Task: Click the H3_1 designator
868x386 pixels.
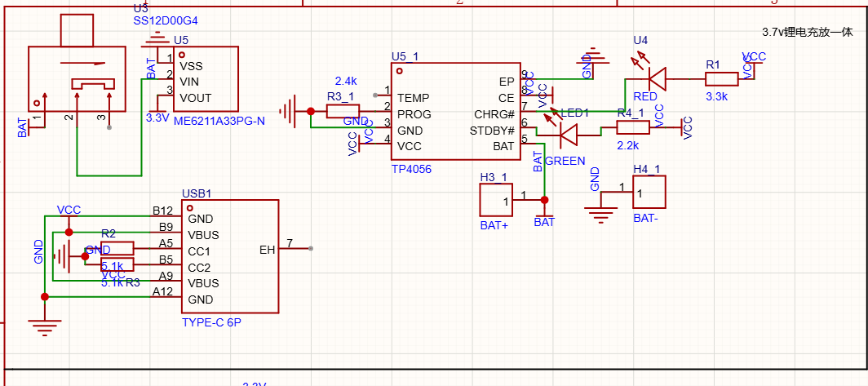Action: pyautogui.click(x=494, y=177)
